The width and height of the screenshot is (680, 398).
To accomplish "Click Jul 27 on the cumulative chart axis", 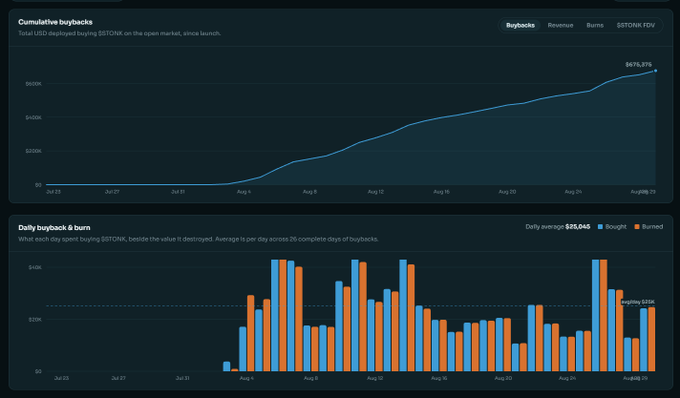I will [x=112, y=192].
